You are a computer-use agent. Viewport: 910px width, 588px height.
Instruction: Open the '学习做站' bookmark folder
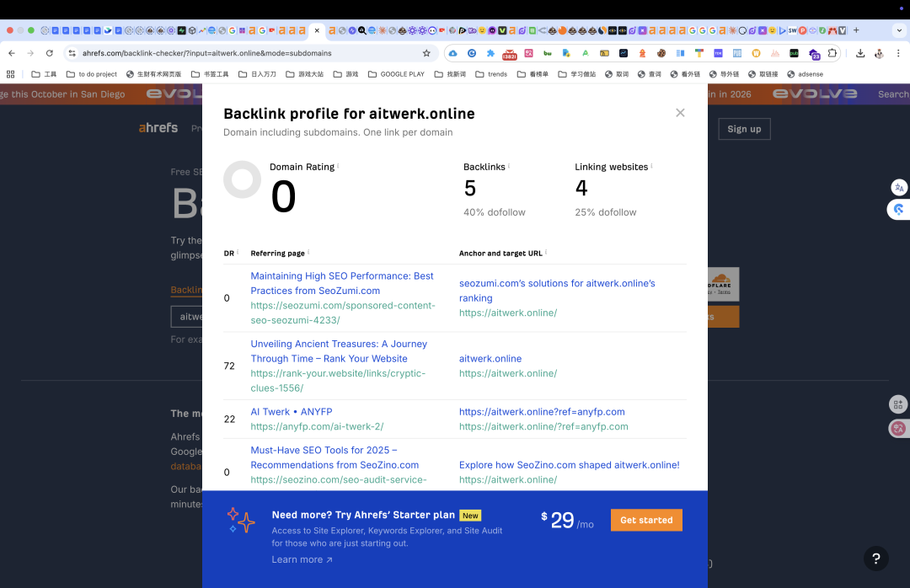point(577,74)
